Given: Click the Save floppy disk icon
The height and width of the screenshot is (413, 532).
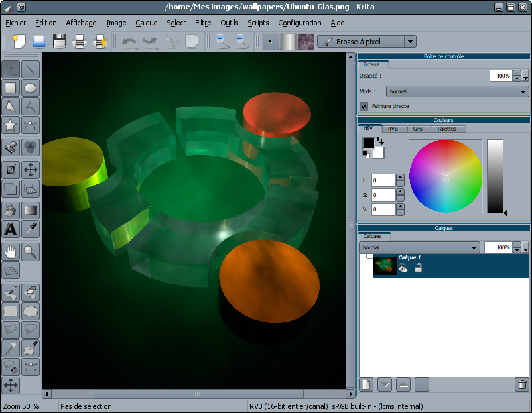Looking at the screenshot, I should coord(60,42).
